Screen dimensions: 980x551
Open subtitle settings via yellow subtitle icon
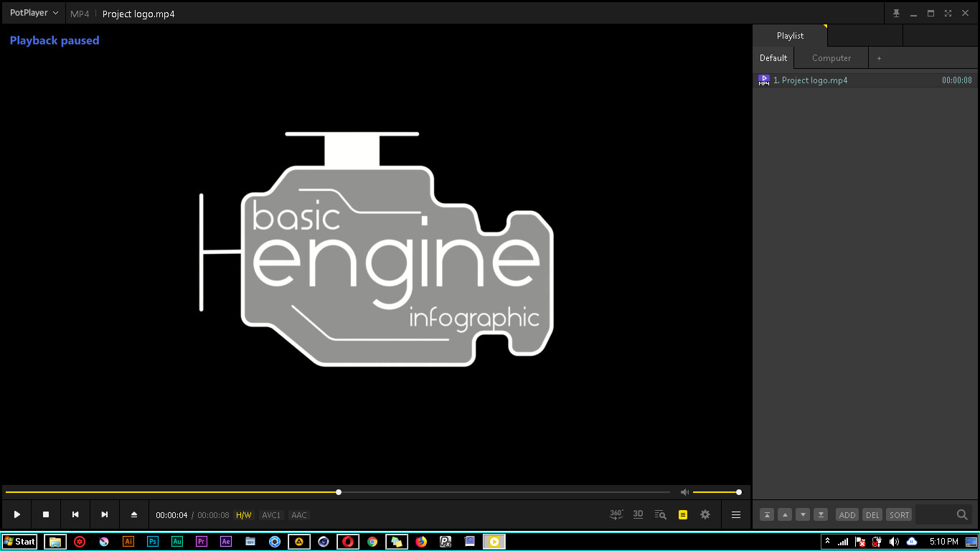click(682, 514)
